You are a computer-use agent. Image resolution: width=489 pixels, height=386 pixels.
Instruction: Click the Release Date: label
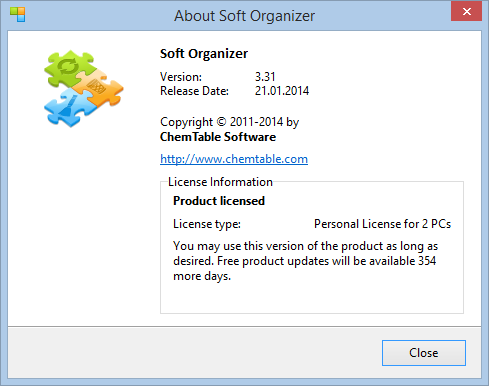click(194, 91)
